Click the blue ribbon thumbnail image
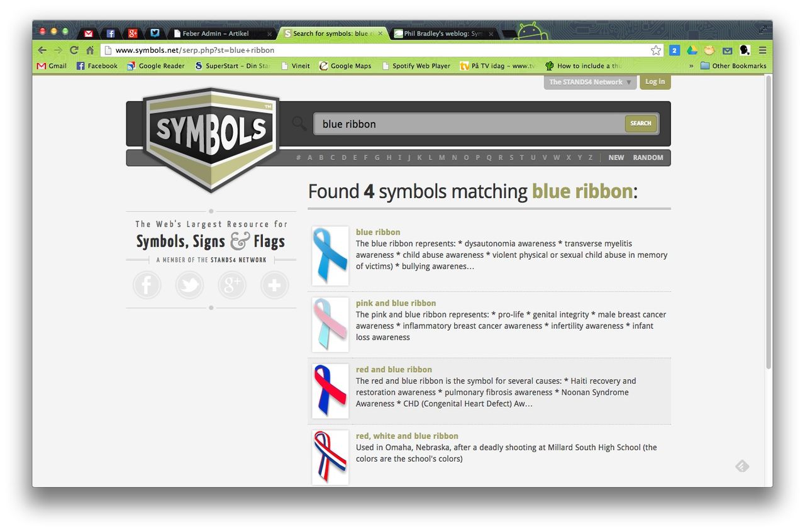The width and height of the screenshot is (805, 532). [x=330, y=256]
